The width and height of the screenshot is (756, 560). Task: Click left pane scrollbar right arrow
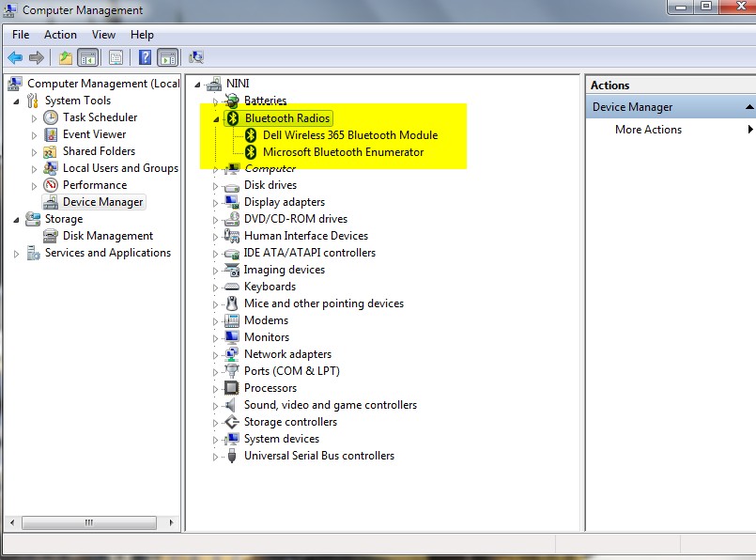click(x=171, y=522)
